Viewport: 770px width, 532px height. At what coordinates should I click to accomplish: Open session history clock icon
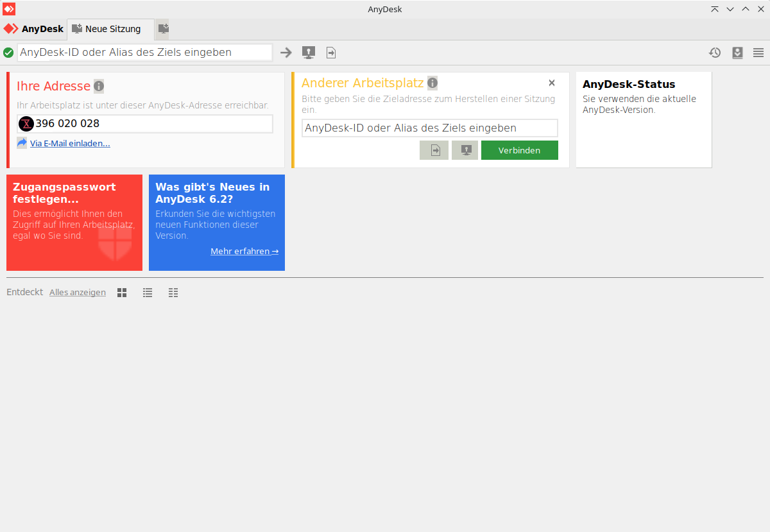tap(715, 53)
